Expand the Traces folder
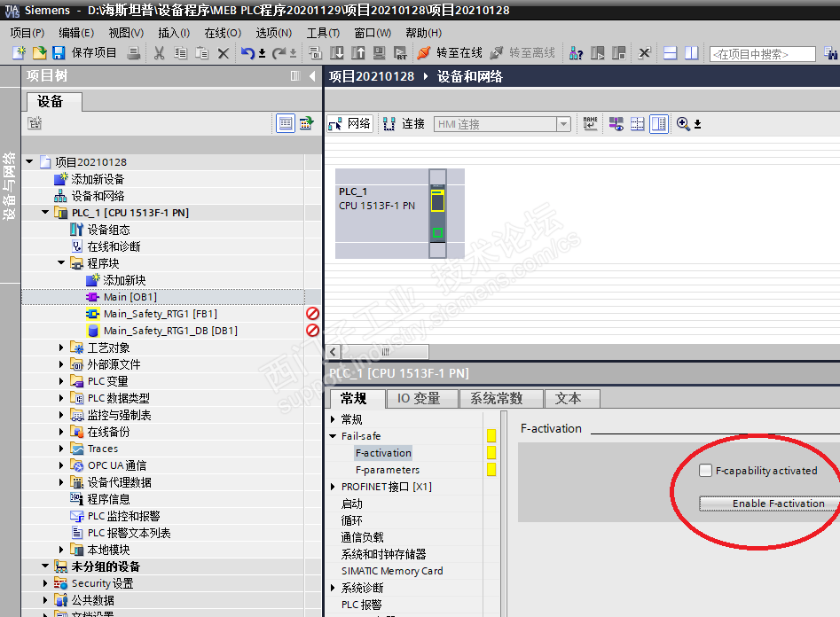Image resolution: width=840 pixels, height=617 pixels. pyautogui.click(x=61, y=449)
